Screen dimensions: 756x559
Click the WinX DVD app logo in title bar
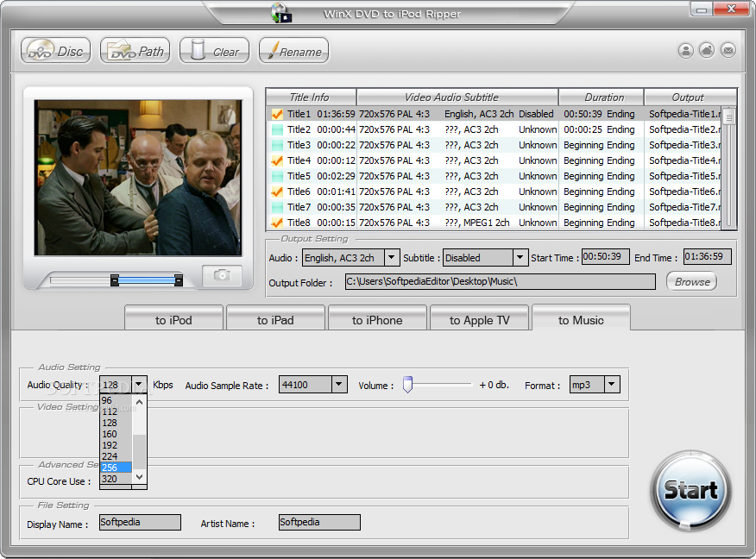click(x=281, y=13)
